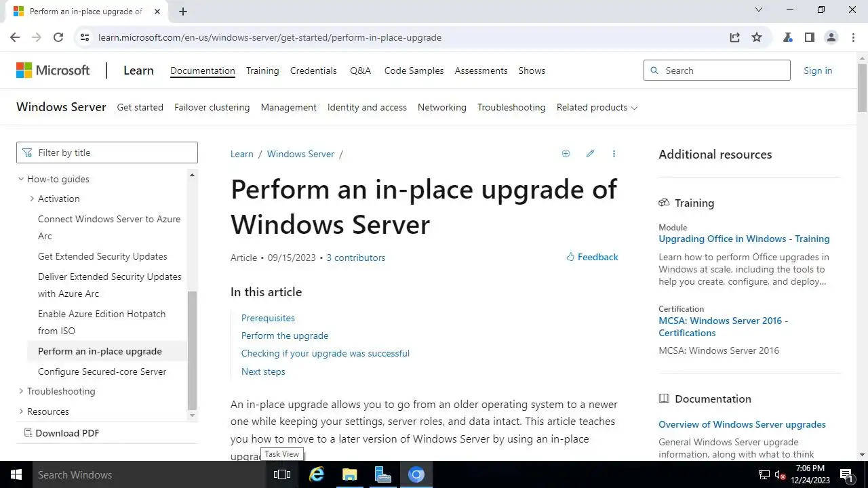
Task: Click the Filter by title field
Action: (107, 152)
